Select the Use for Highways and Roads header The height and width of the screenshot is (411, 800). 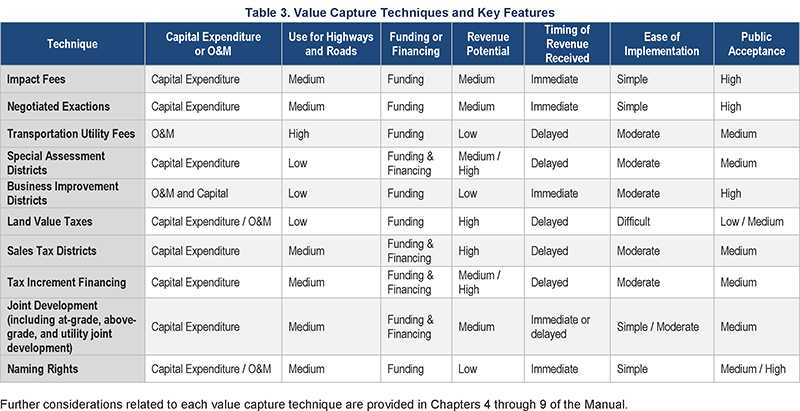(x=331, y=44)
